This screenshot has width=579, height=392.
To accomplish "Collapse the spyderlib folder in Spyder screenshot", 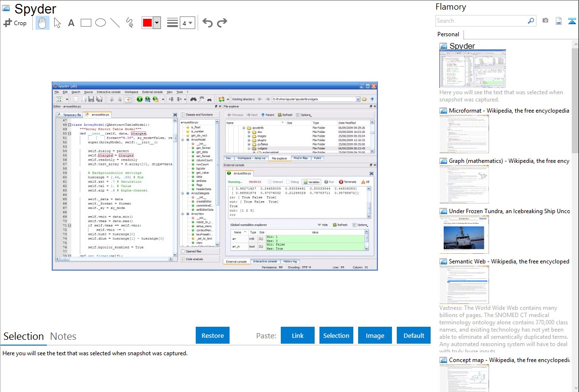I will [244, 128].
